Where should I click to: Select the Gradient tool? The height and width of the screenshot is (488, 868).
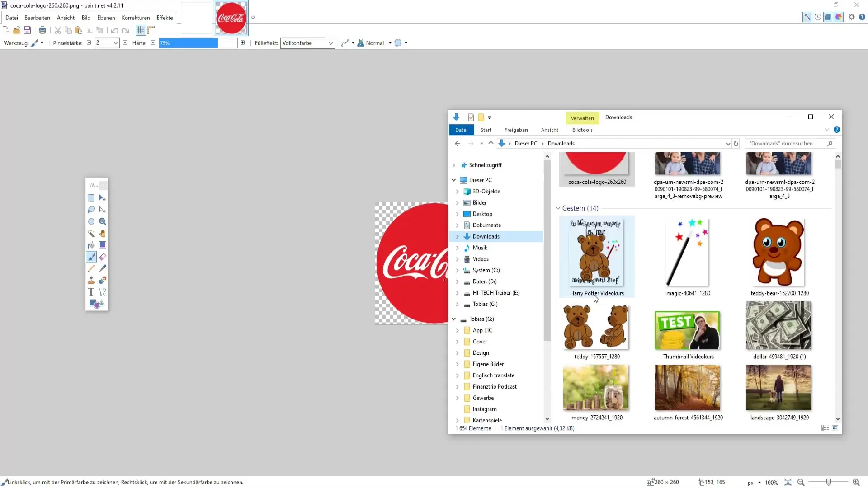103,245
